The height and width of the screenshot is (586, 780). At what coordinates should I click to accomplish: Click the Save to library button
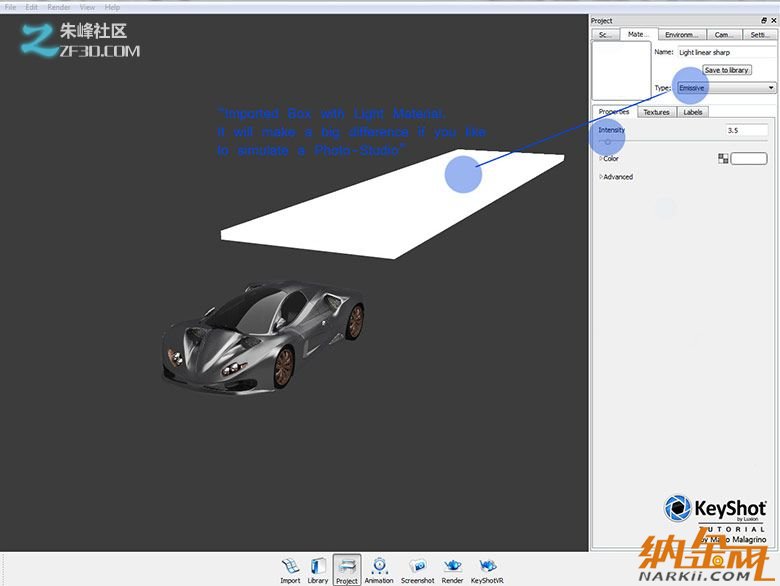726,70
